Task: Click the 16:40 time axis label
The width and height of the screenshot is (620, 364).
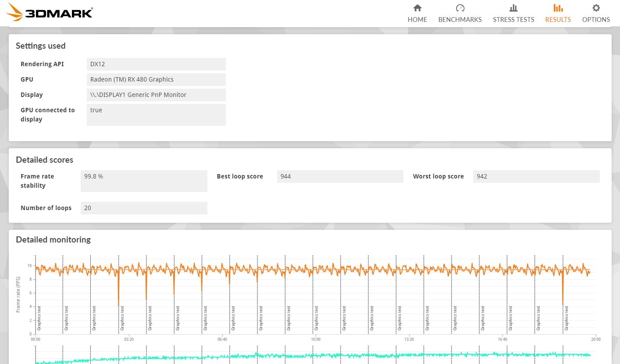Action: coord(502,339)
